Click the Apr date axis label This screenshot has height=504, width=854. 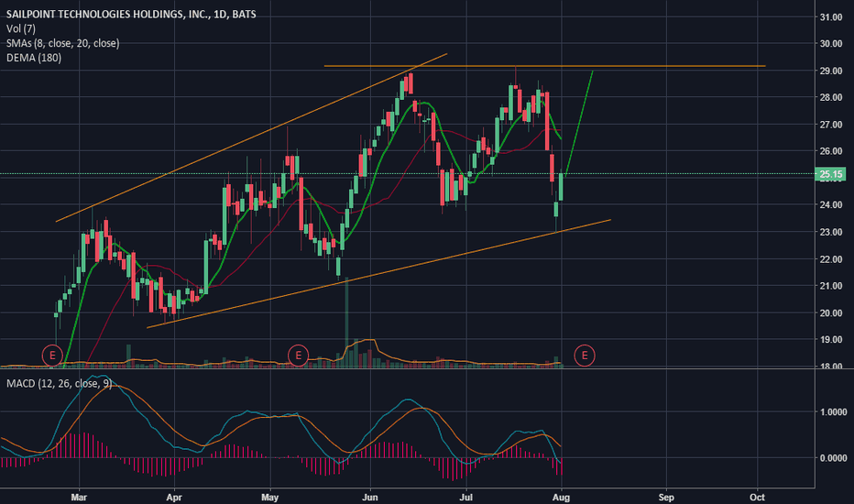coord(174,497)
